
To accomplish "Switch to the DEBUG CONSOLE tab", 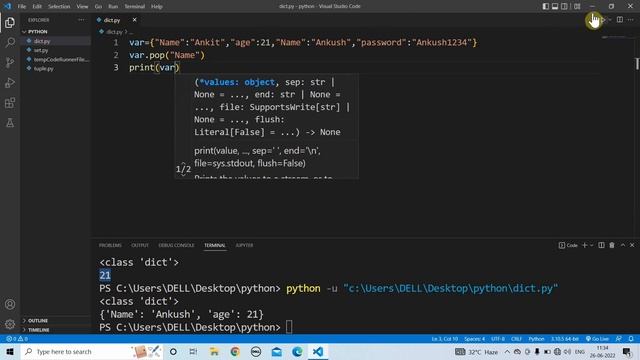I will click(176, 245).
